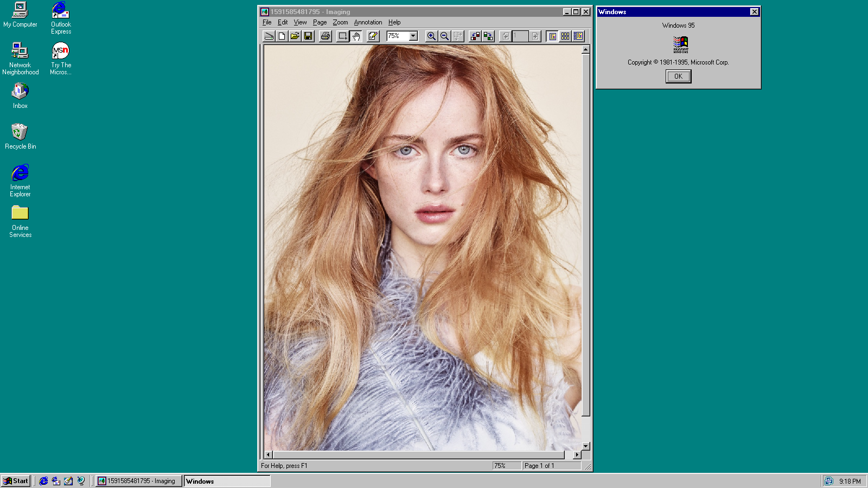The width and height of the screenshot is (868, 488).
Task: Print the image with the printer icon
Action: pyautogui.click(x=325, y=36)
